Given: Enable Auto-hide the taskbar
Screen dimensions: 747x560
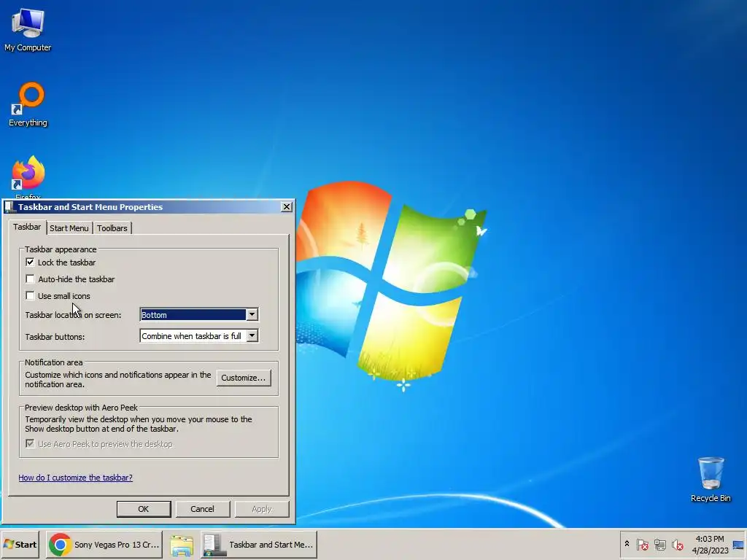Looking at the screenshot, I should point(30,279).
